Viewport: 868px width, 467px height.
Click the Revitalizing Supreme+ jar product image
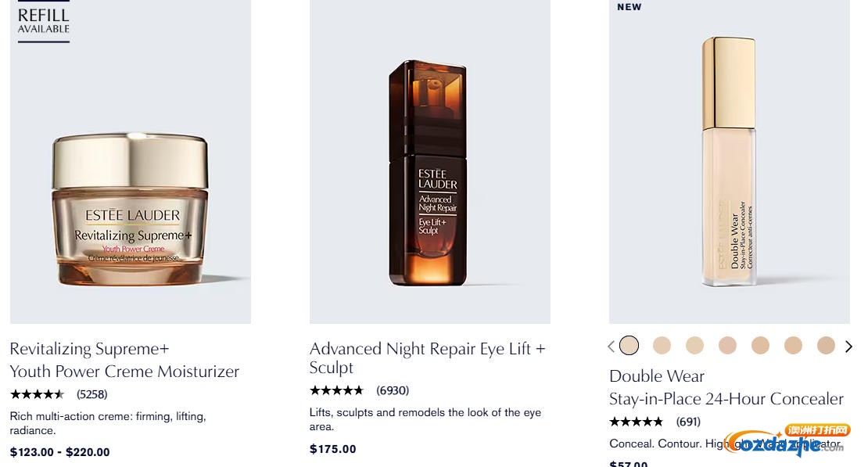point(131,207)
